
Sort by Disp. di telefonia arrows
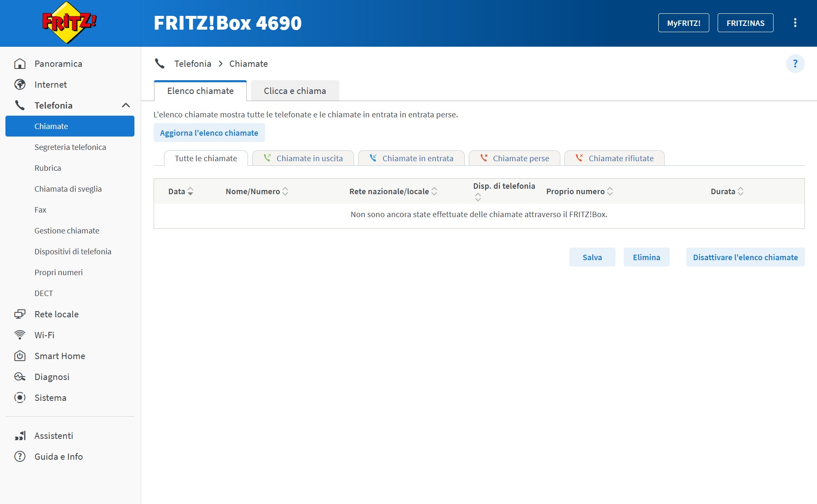tap(478, 197)
